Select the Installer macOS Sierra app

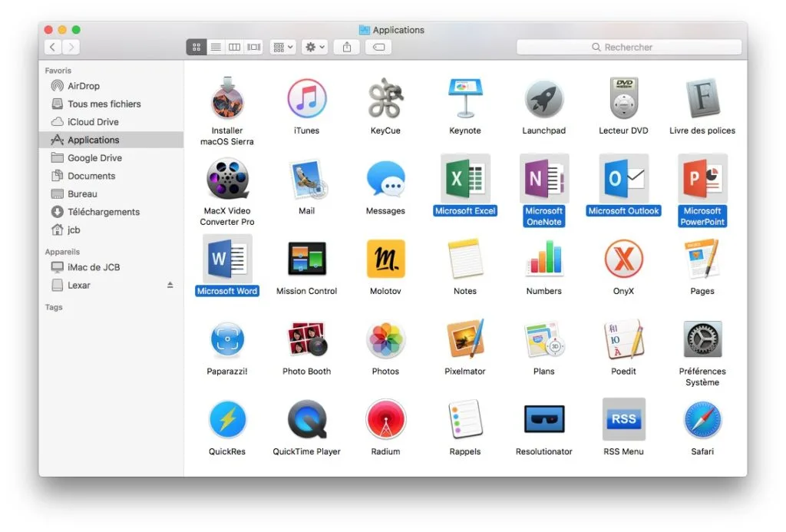227,99
